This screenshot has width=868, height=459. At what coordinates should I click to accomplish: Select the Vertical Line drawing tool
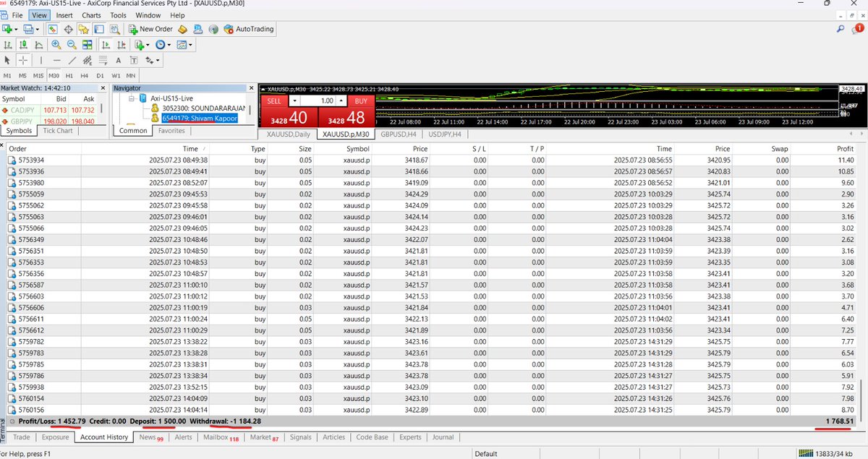point(41,61)
